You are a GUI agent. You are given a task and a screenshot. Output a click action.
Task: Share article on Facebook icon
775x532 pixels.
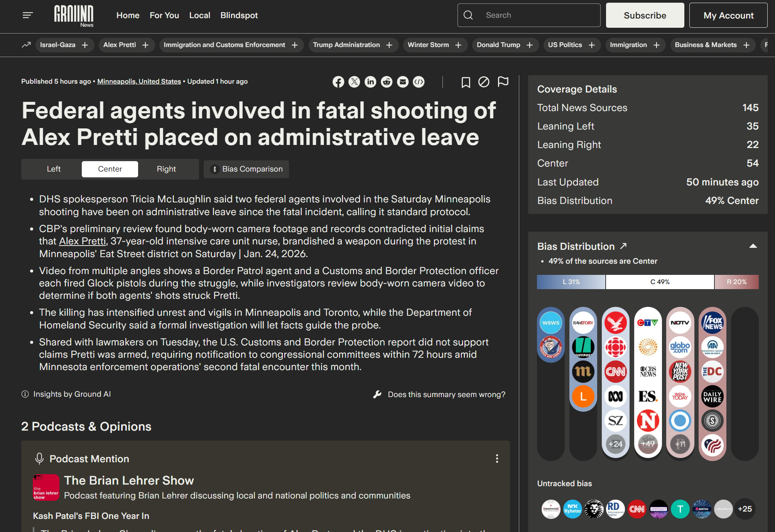tap(338, 82)
